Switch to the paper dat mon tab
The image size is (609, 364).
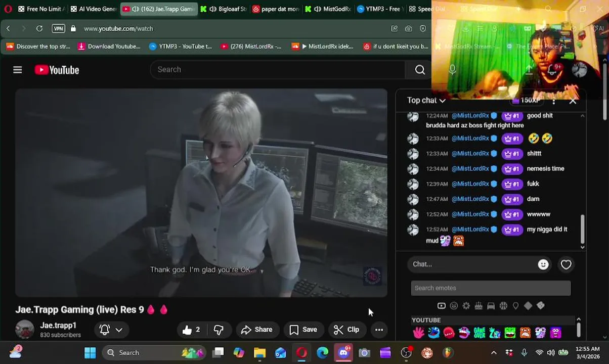click(276, 9)
